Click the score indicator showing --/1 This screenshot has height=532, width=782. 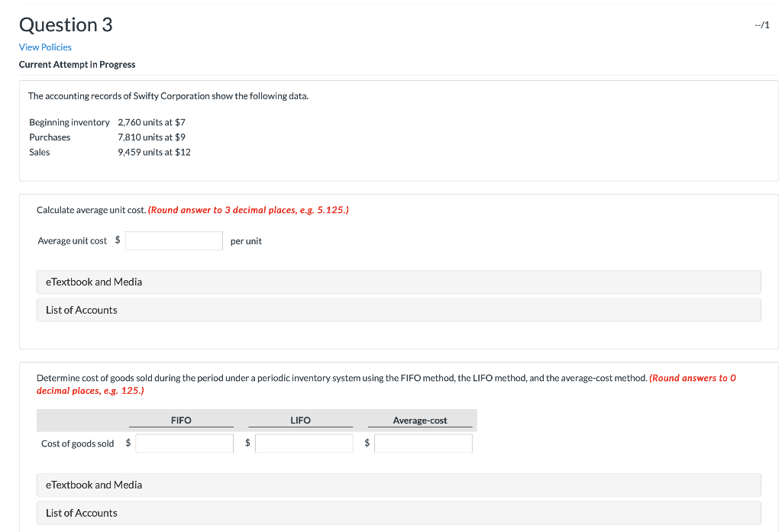pyautogui.click(x=763, y=24)
